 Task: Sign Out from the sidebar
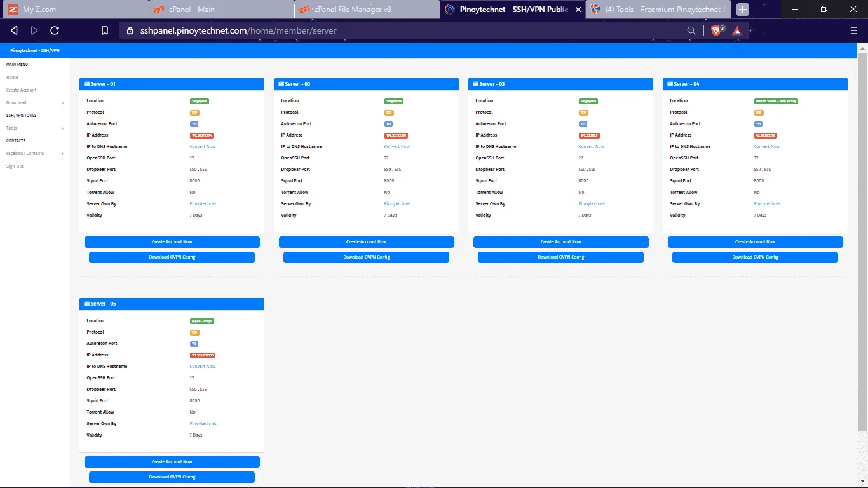15,166
